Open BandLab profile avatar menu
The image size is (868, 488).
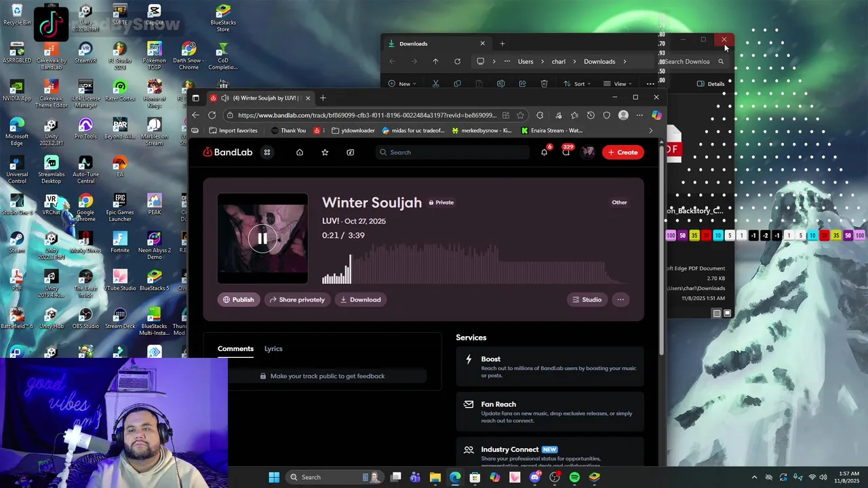(588, 152)
